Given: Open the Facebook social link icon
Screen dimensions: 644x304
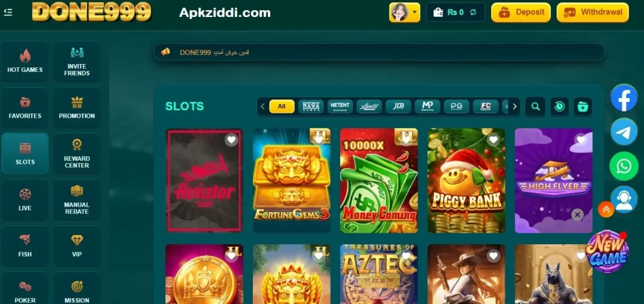Looking at the screenshot, I should point(624,98).
